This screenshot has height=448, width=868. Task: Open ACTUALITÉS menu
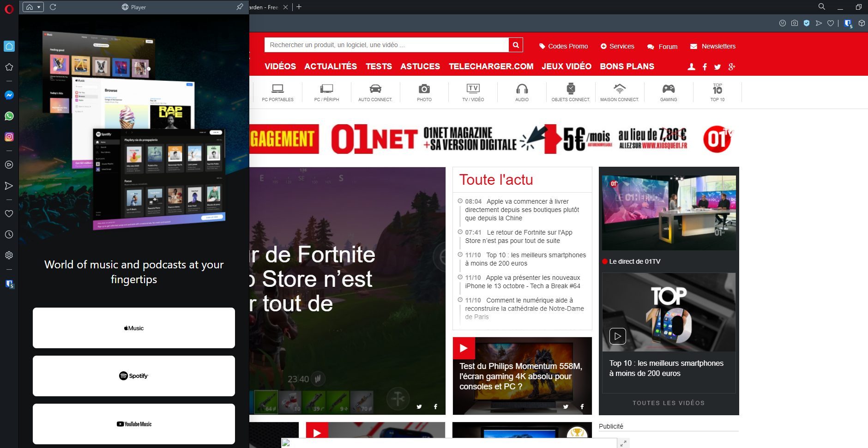click(x=331, y=67)
